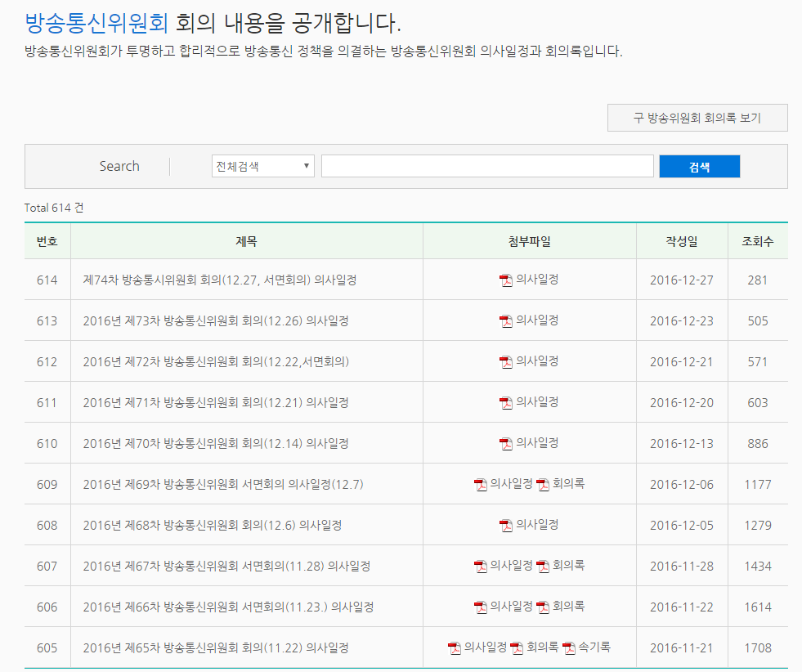Click the row number 614 link
The height and width of the screenshot is (672, 802).
pos(47,279)
